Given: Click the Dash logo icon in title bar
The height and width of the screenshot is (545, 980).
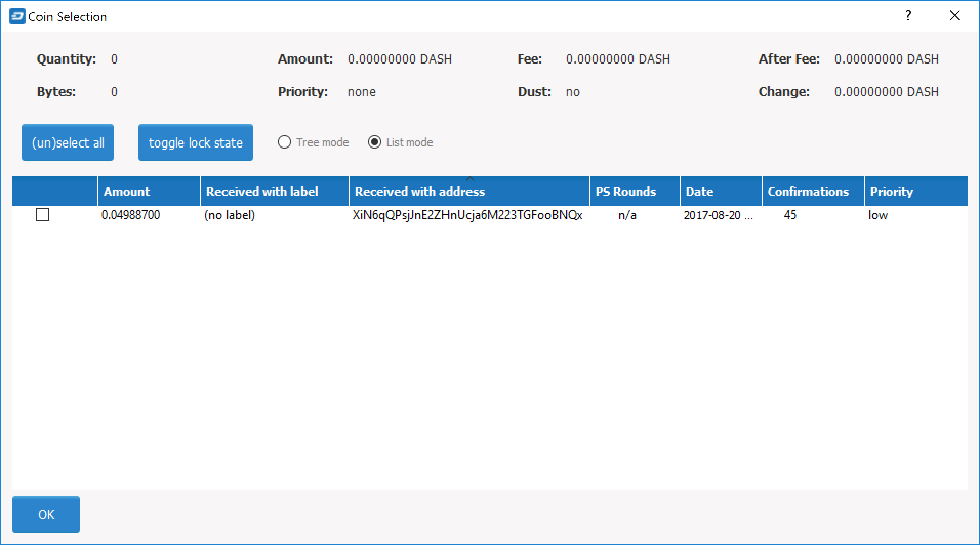Looking at the screenshot, I should (x=17, y=16).
